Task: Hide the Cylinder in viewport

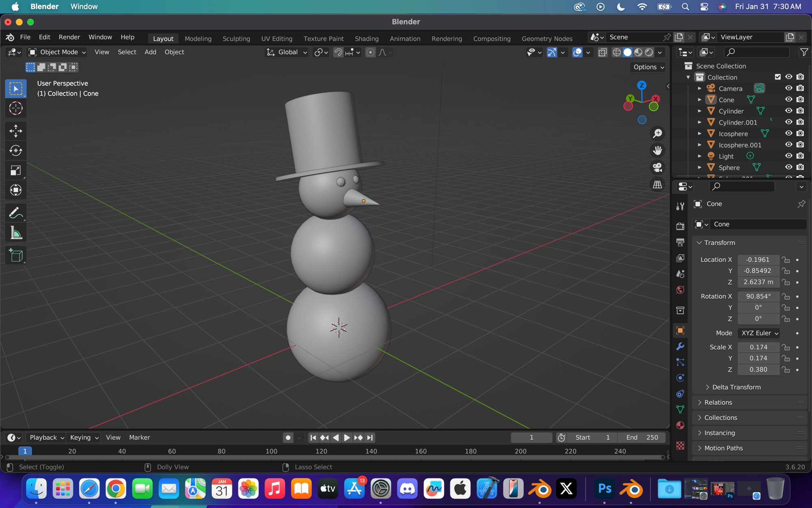Action: coord(788,111)
